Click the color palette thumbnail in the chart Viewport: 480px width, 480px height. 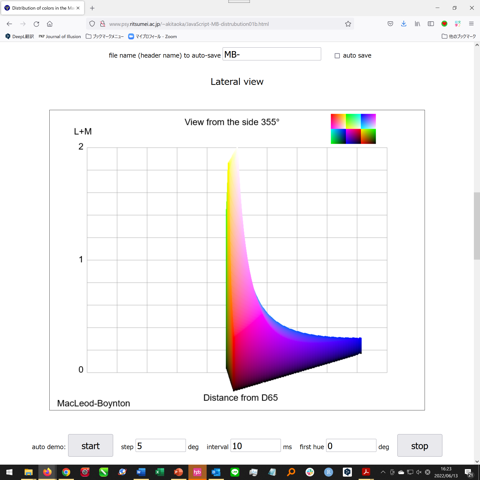pyautogui.click(x=353, y=129)
